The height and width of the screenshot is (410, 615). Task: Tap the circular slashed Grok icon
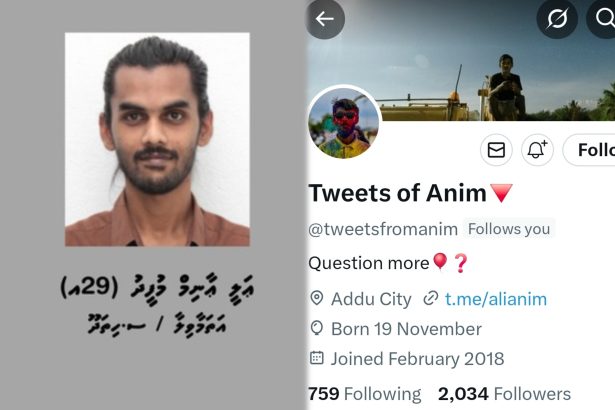557,18
